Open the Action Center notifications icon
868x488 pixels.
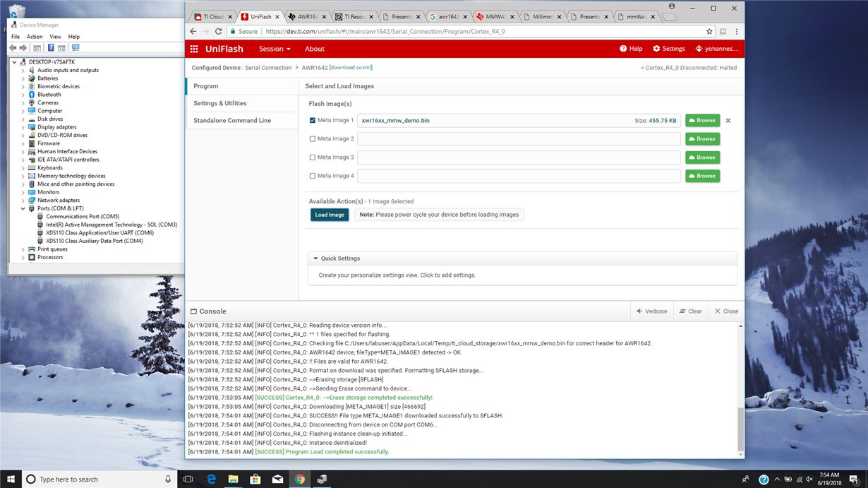[x=854, y=479]
